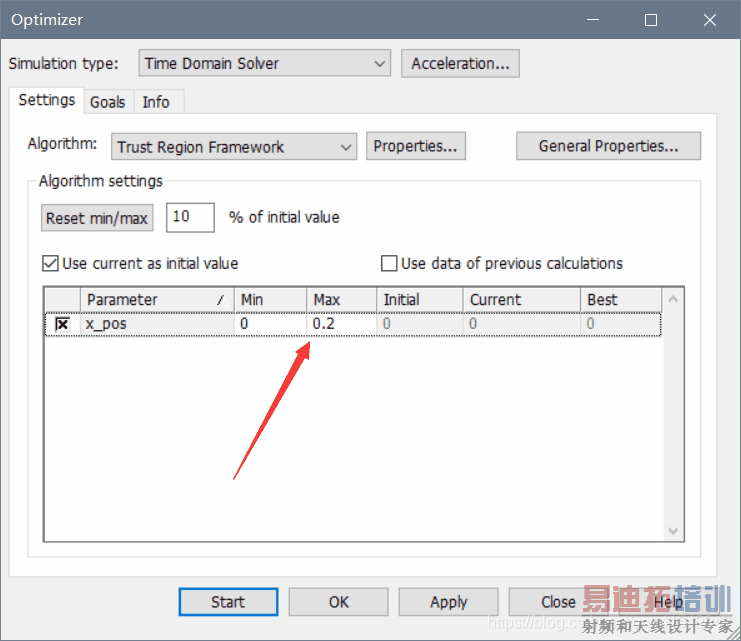The image size is (741, 641).
Task: Click the Min column header
Action: coord(271,300)
